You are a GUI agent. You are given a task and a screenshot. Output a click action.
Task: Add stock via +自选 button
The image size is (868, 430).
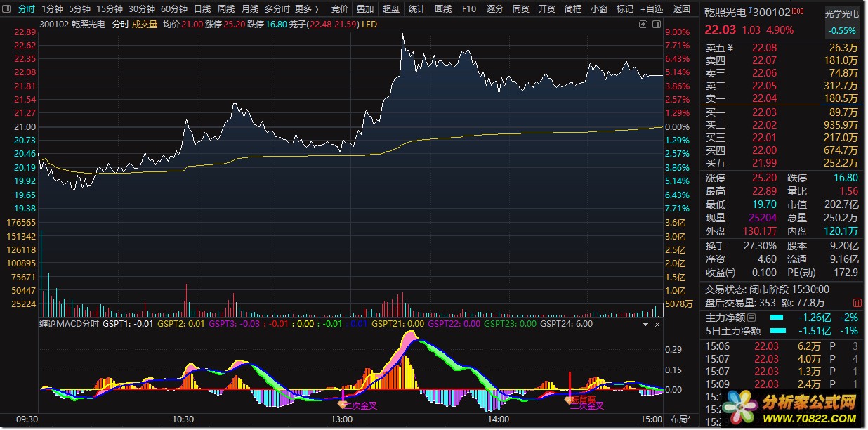click(x=651, y=9)
